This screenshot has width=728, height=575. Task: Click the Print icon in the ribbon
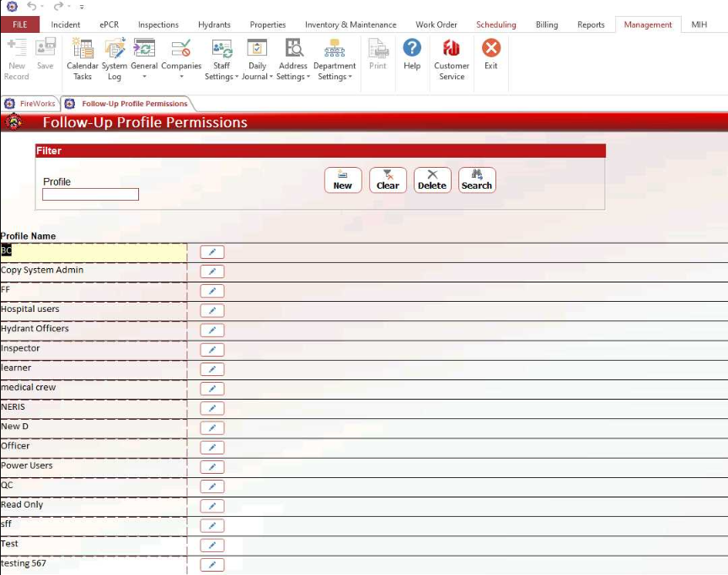pos(377,55)
